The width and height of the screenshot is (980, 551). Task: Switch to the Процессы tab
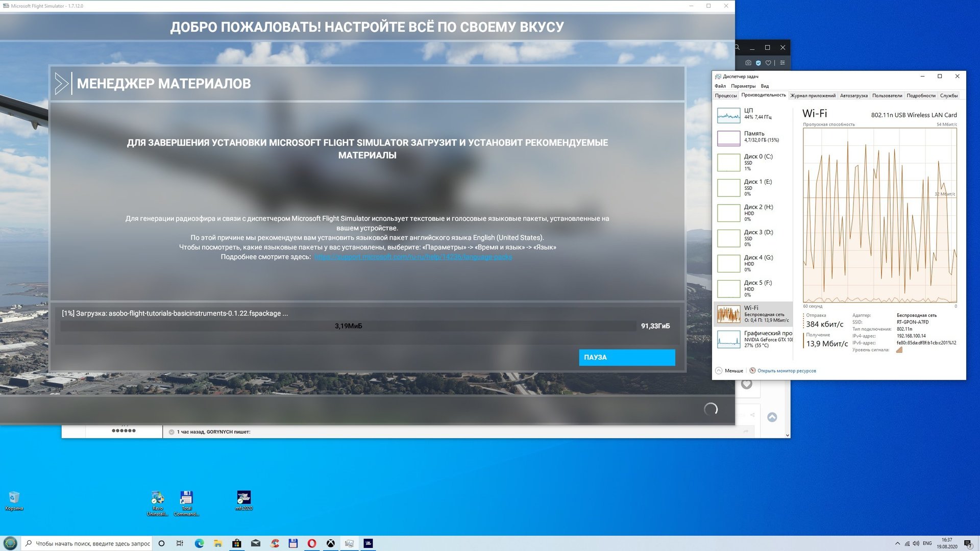tap(725, 95)
